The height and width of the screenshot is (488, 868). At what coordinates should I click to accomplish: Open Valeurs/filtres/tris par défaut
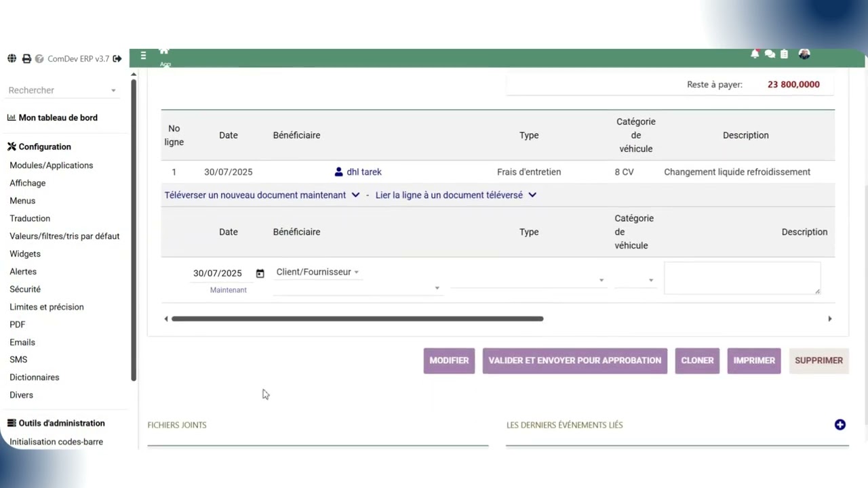[x=64, y=237]
